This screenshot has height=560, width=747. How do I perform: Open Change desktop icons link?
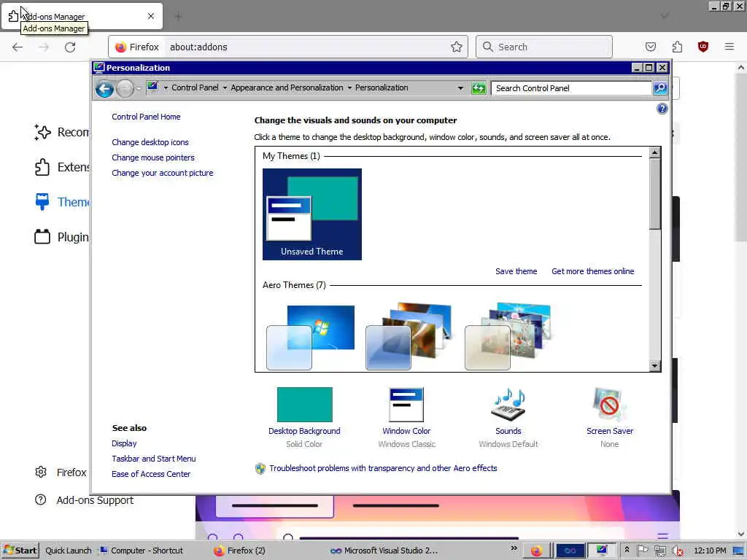pos(150,142)
